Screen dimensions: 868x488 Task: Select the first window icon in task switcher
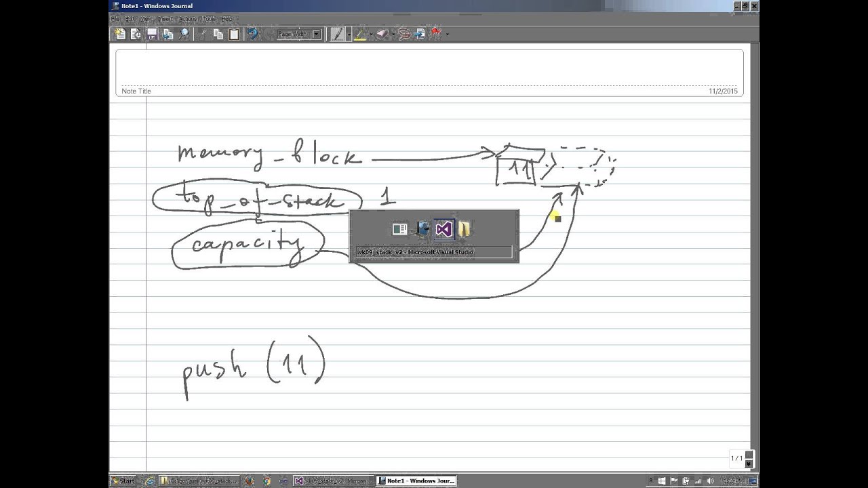pos(400,230)
